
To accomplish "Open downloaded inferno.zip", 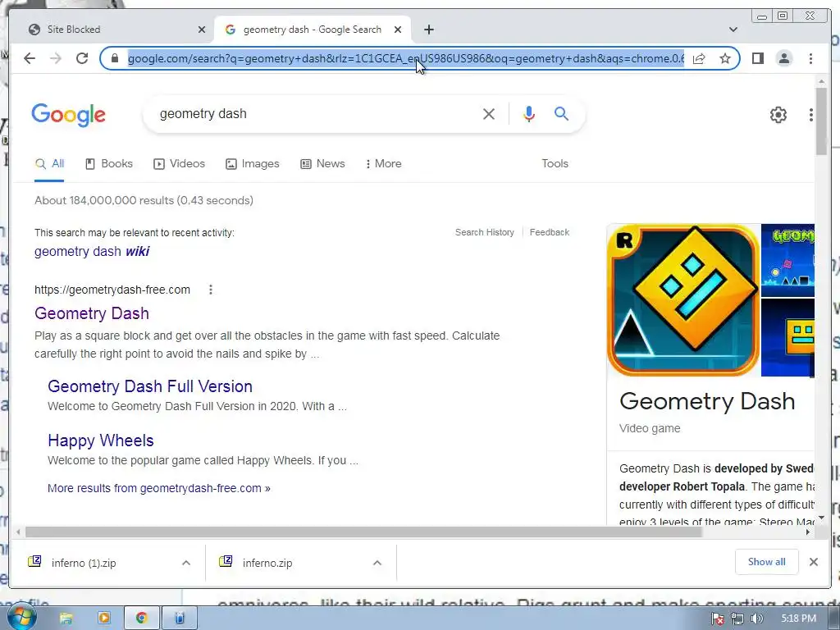I will [267, 563].
